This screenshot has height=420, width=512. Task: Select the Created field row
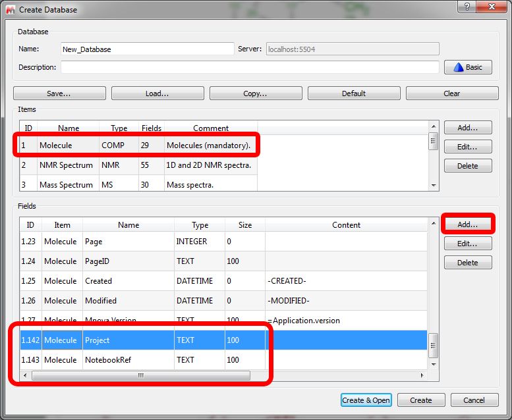[x=223, y=281]
